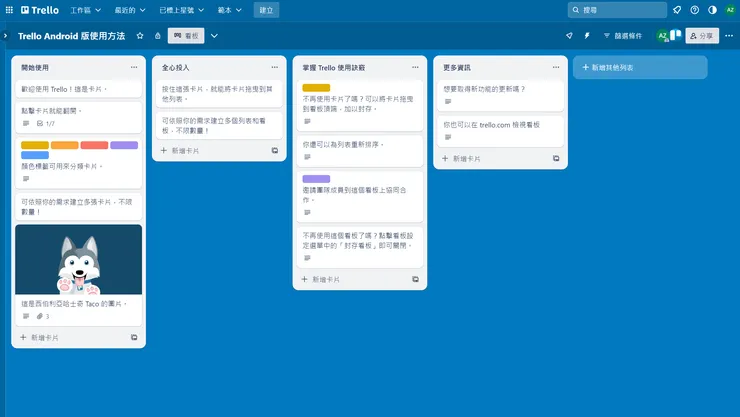This screenshot has width=740, height=417.
Task: Open the AZ account avatar menu
Action: pyautogui.click(x=730, y=10)
